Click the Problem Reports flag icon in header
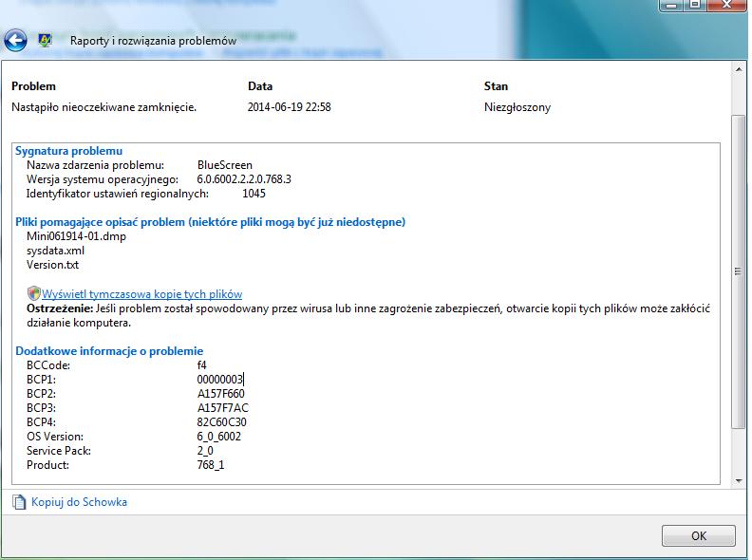 click(45, 40)
